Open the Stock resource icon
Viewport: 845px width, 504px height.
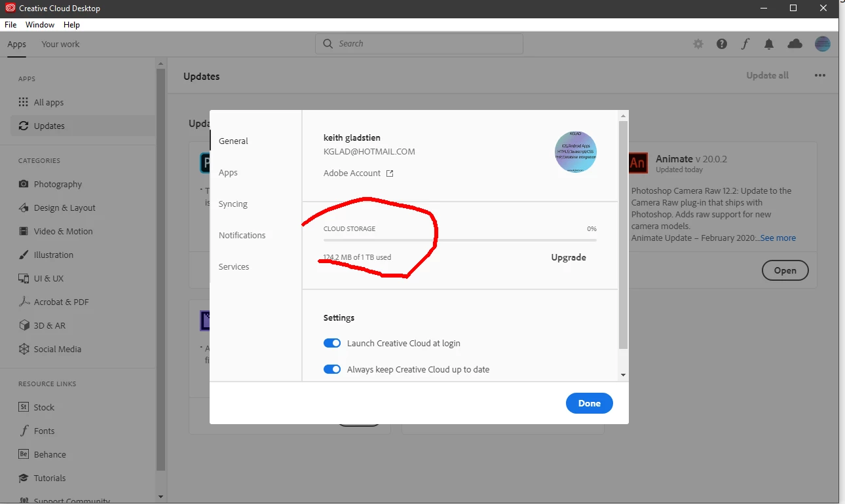(24, 407)
